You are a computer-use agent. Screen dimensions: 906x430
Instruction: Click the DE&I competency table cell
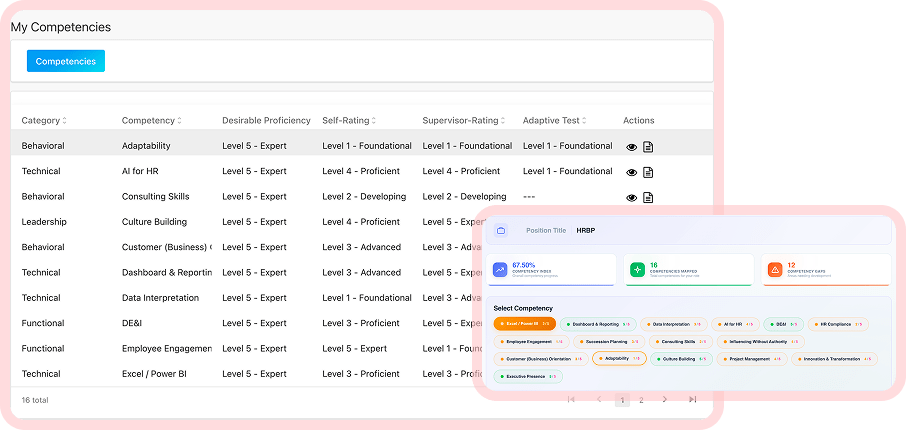click(x=132, y=324)
